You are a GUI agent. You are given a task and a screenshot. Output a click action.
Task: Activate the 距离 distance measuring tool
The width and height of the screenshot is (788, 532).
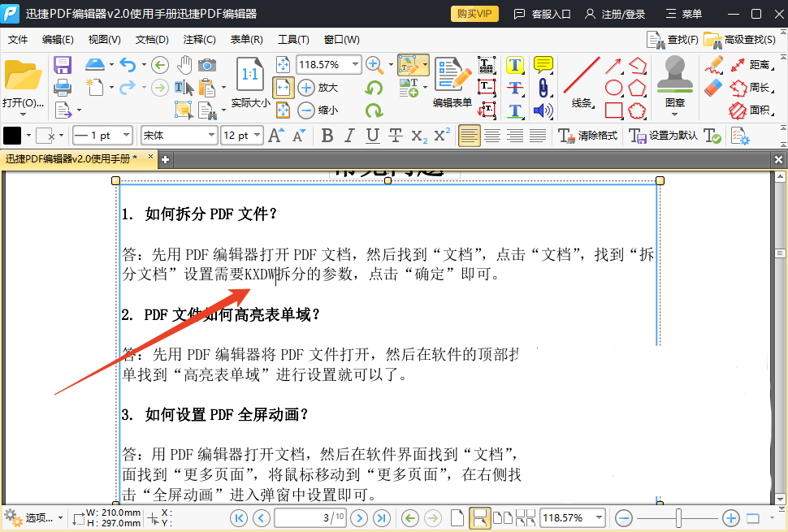click(758, 65)
